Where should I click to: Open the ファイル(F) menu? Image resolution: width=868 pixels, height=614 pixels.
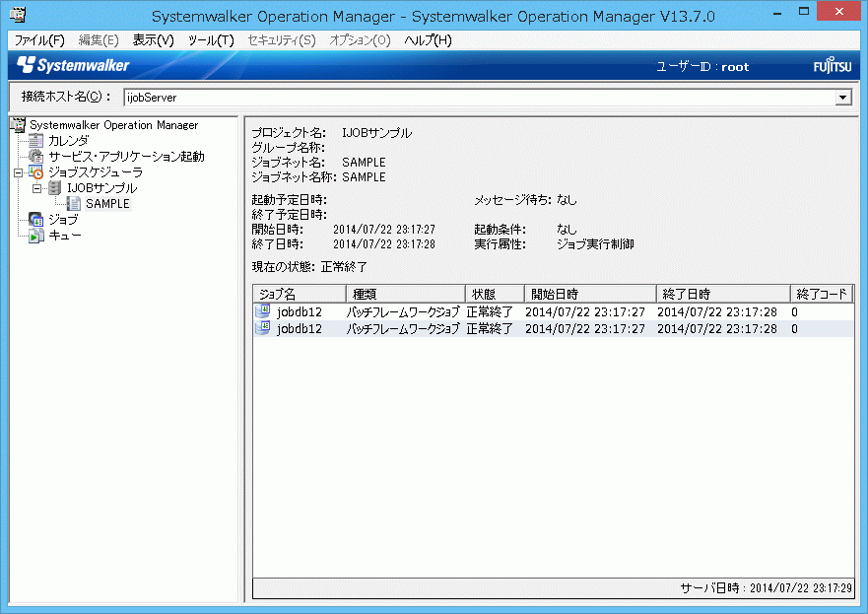pos(39,40)
